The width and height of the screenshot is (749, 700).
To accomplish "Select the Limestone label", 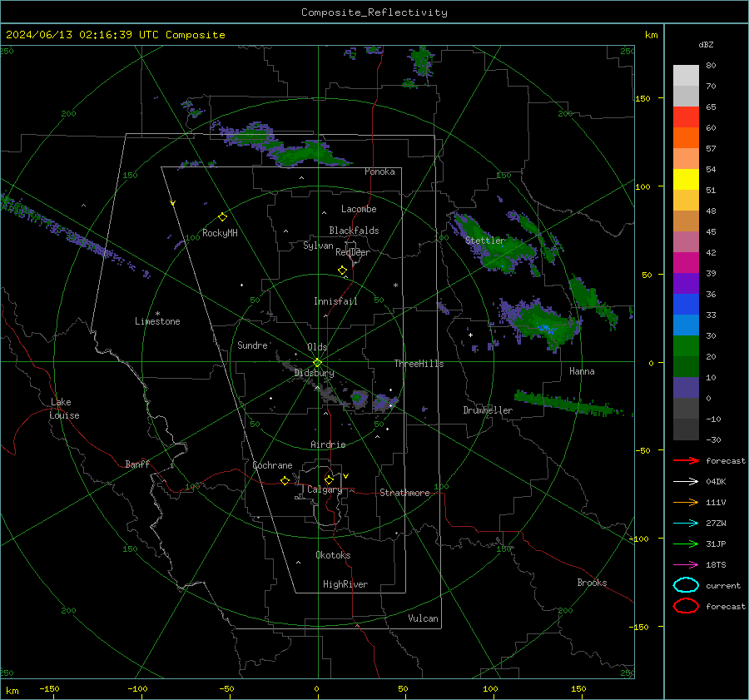I will (157, 321).
